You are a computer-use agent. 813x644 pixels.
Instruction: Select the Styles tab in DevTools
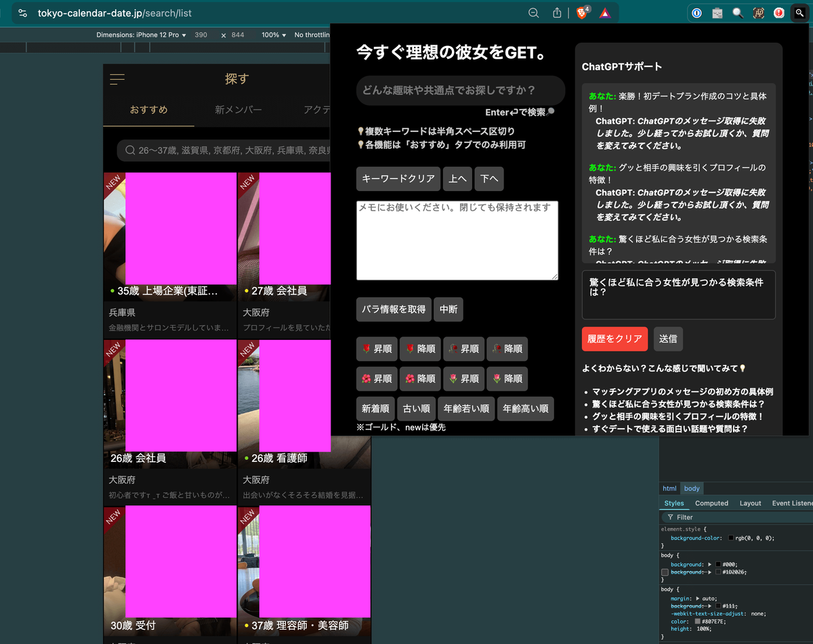coord(674,503)
